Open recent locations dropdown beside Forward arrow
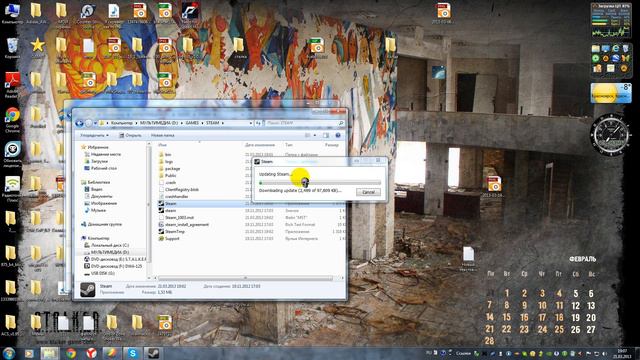The image size is (640, 360). click(x=96, y=123)
